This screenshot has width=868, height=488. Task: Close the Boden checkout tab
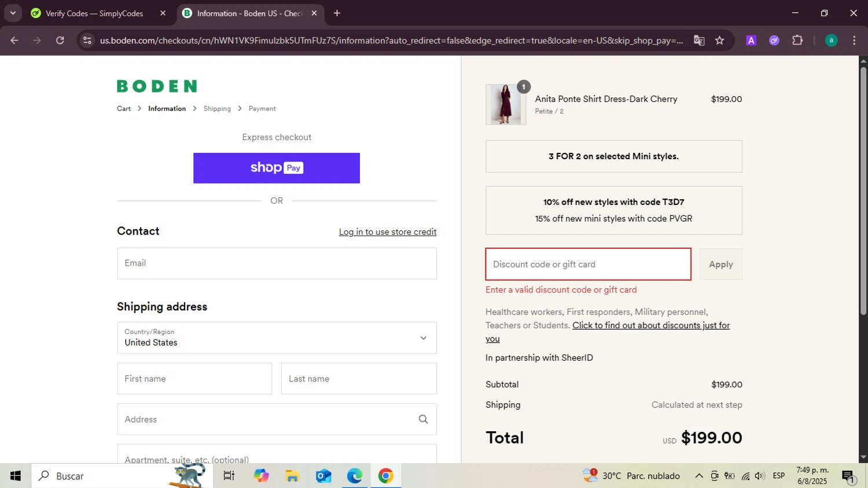pyautogui.click(x=314, y=13)
